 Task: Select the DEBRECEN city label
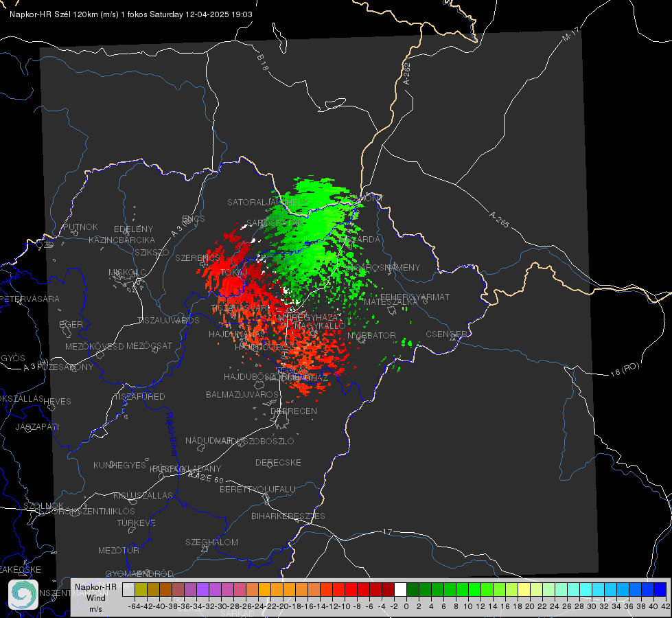[x=294, y=411]
